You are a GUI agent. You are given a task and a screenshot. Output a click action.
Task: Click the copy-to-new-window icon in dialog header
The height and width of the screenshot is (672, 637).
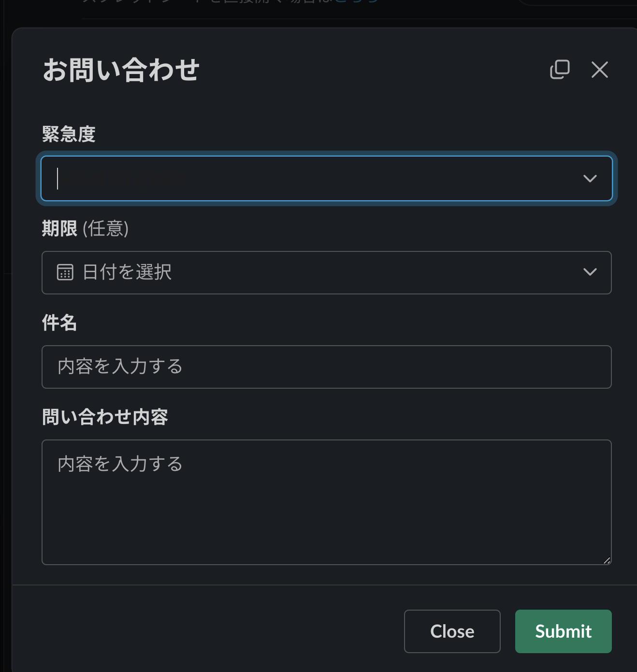[x=560, y=70]
